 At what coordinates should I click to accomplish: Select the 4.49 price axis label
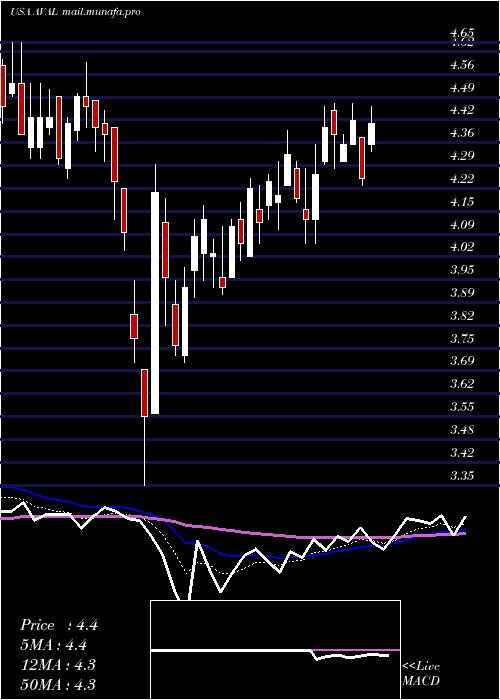click(x=462, y=88)
